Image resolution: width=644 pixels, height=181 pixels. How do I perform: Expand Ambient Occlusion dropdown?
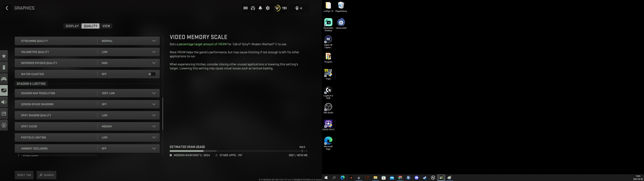pos(87,148)
